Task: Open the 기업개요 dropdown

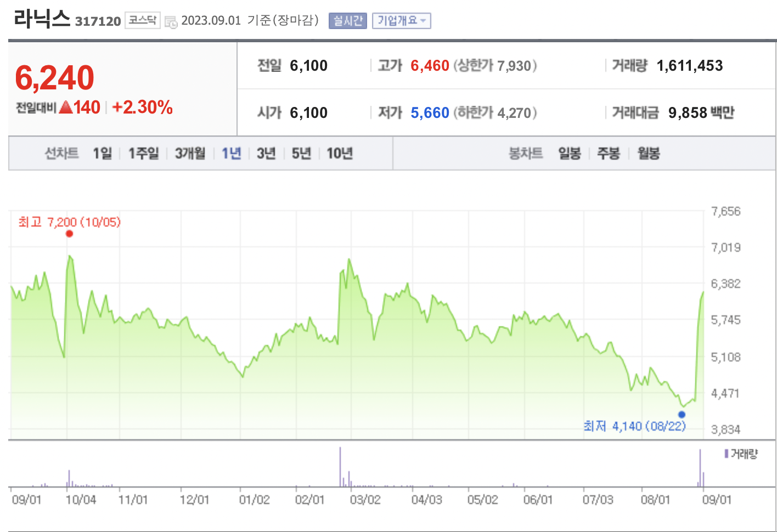Action: 401,21
